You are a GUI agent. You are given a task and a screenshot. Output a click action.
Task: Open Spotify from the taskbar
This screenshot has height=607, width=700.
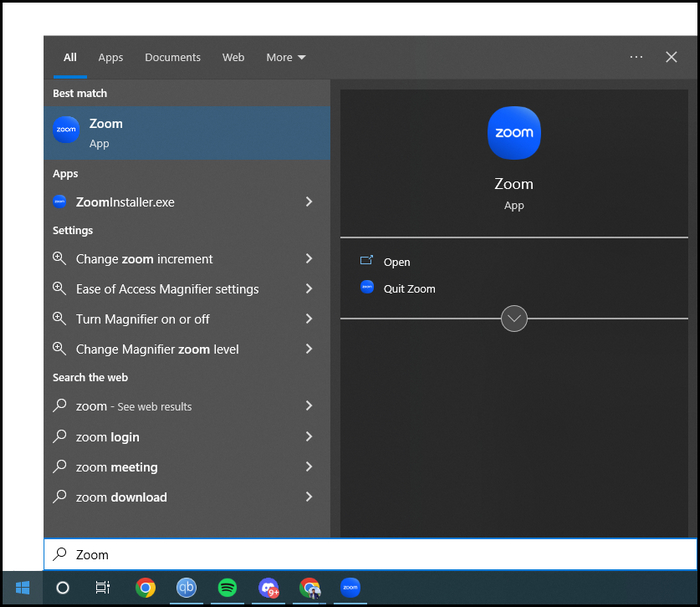pyautogui.click(x=227, y=588)
